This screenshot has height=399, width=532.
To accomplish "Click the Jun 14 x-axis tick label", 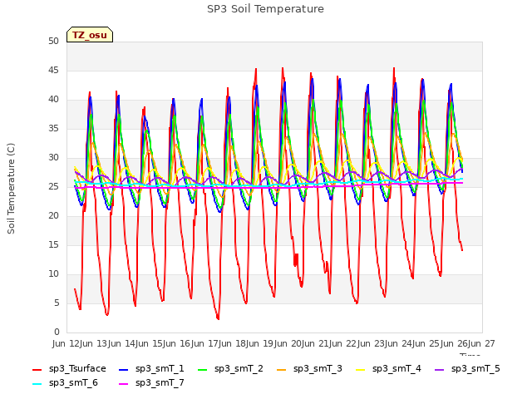I will click(x=121, y=343).
